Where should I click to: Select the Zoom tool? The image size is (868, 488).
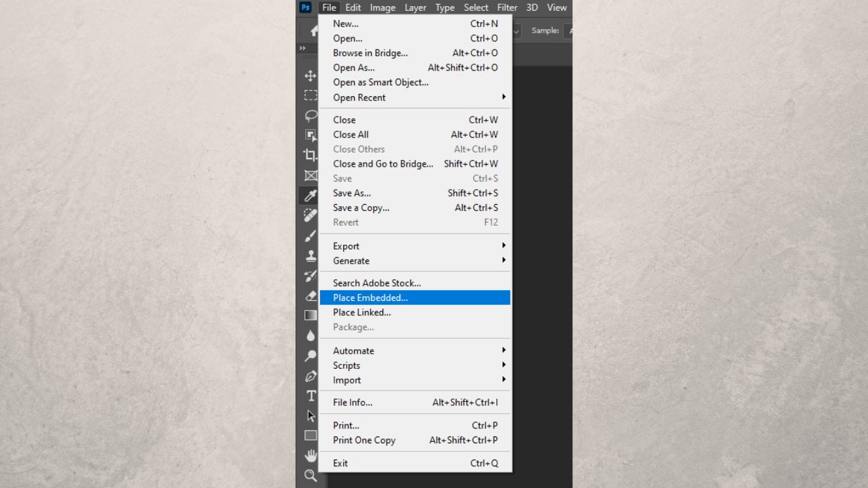coord(311,475)
